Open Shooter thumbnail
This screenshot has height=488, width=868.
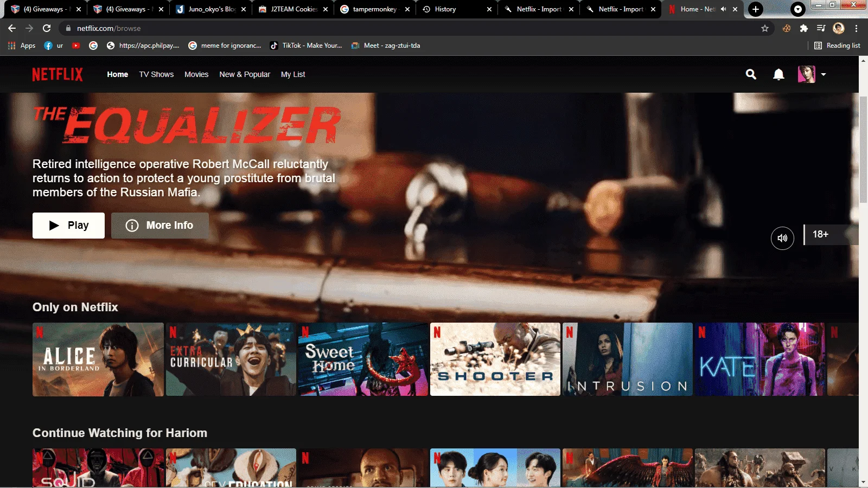[x=495, y=359]
